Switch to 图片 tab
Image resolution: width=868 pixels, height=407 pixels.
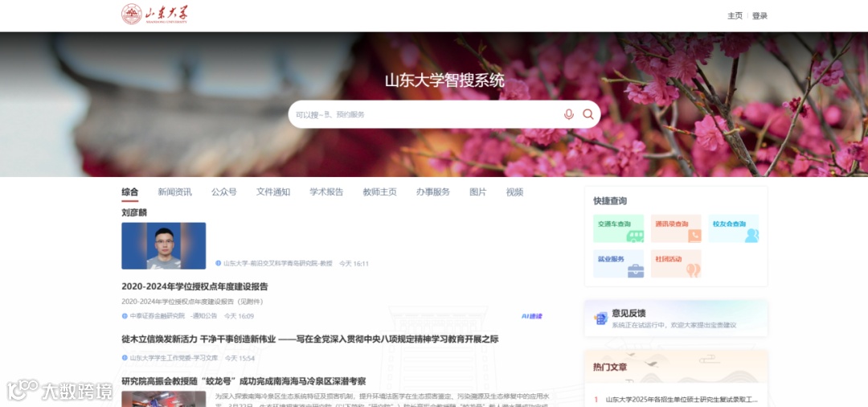477,192
